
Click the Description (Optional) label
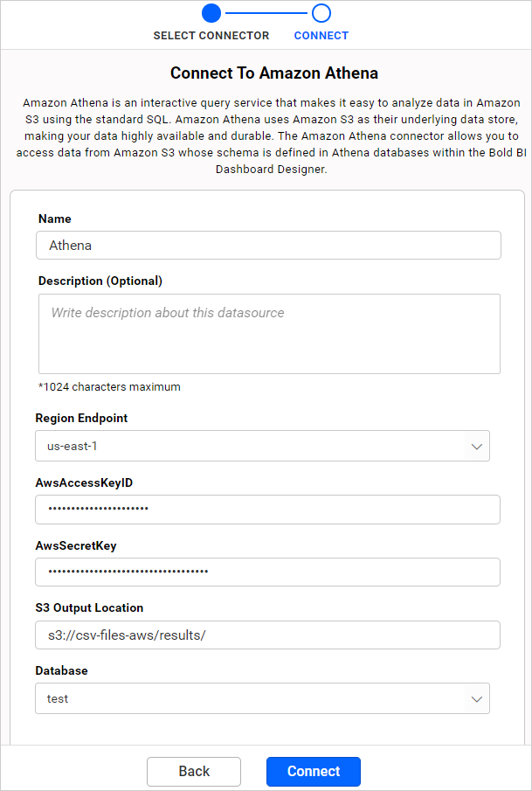point(100,281)
